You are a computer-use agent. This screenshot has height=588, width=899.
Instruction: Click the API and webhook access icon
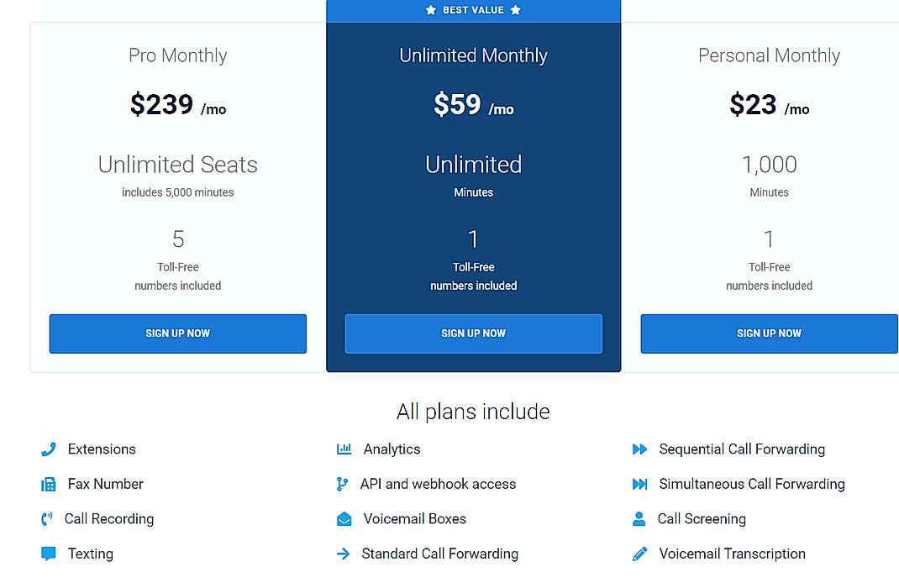point(344,484)
